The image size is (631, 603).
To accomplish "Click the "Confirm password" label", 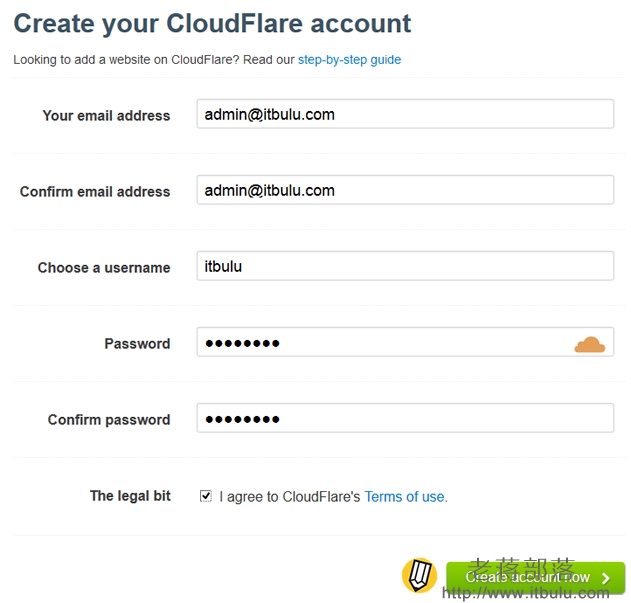I will [109, 419].
